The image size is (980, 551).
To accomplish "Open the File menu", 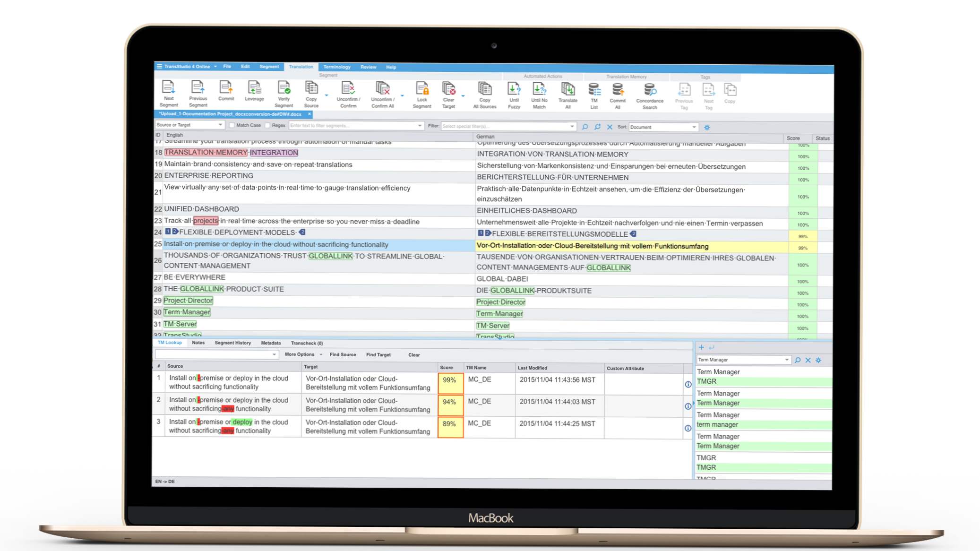I will click(227, 67).
